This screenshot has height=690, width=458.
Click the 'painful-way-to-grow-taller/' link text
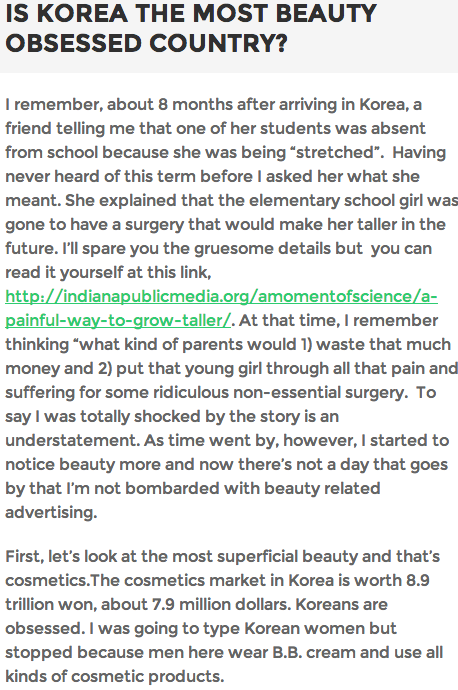pyautogui.click(x=118, y=321)
